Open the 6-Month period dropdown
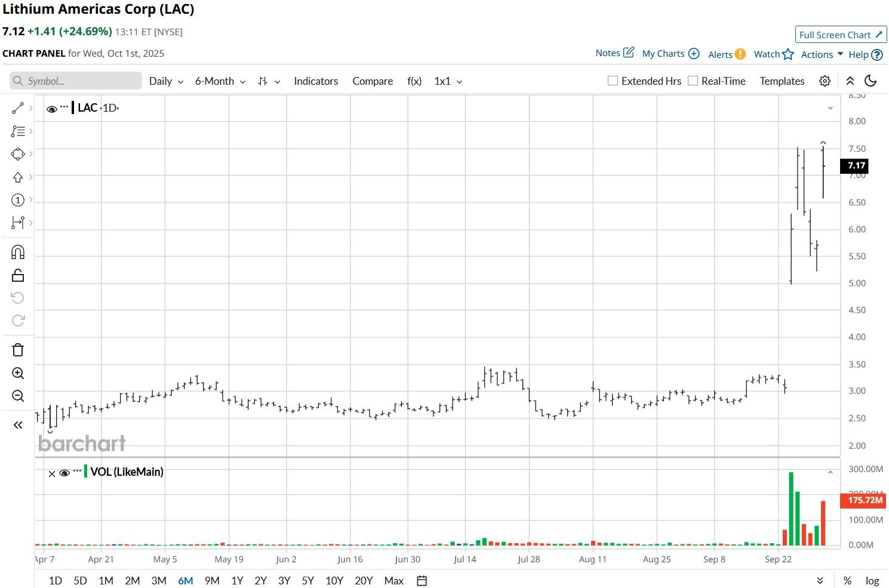This screenshot has height=588, width=889. pyautogui.click(x=220, y=81)
